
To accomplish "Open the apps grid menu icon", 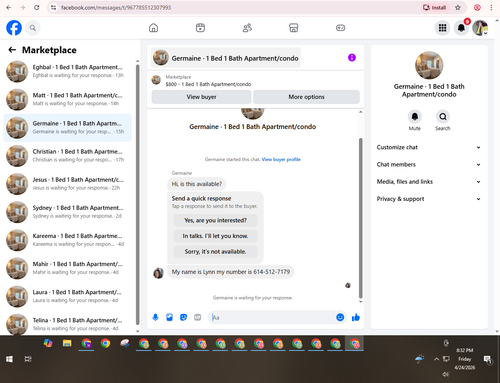I will [442, 28].
